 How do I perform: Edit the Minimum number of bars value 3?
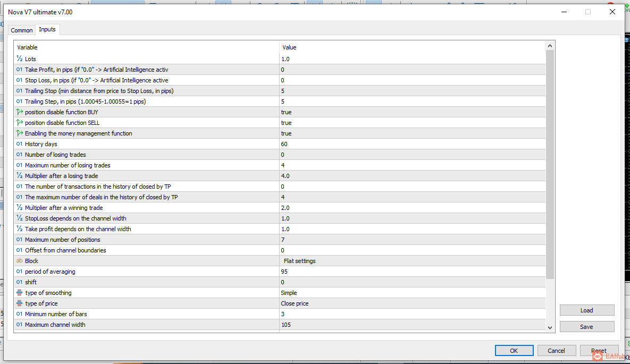[412, 314]
